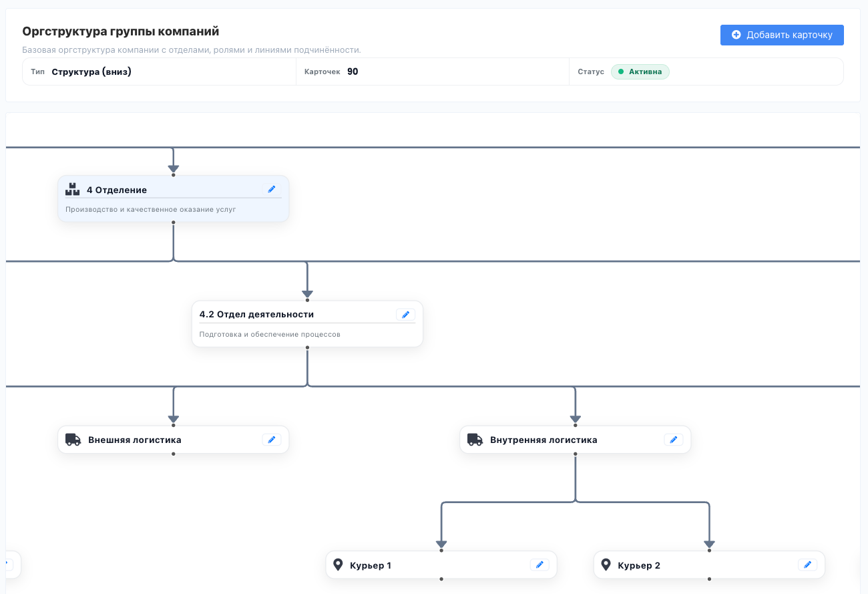868x594 pixels.
Task: Click the location pin on Курьер 1
Action: pos(338,565)
